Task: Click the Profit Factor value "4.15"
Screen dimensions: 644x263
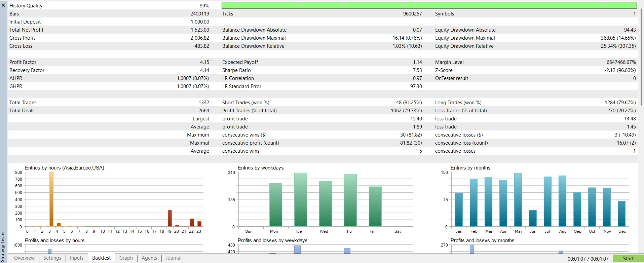Action: tap(204, 62)
